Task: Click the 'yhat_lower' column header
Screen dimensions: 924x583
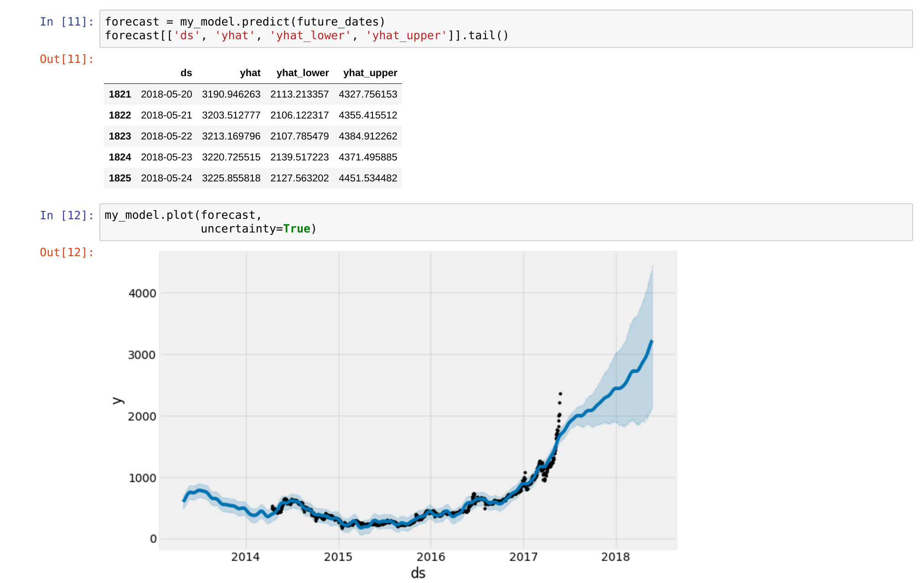Action: click(302, 73)
